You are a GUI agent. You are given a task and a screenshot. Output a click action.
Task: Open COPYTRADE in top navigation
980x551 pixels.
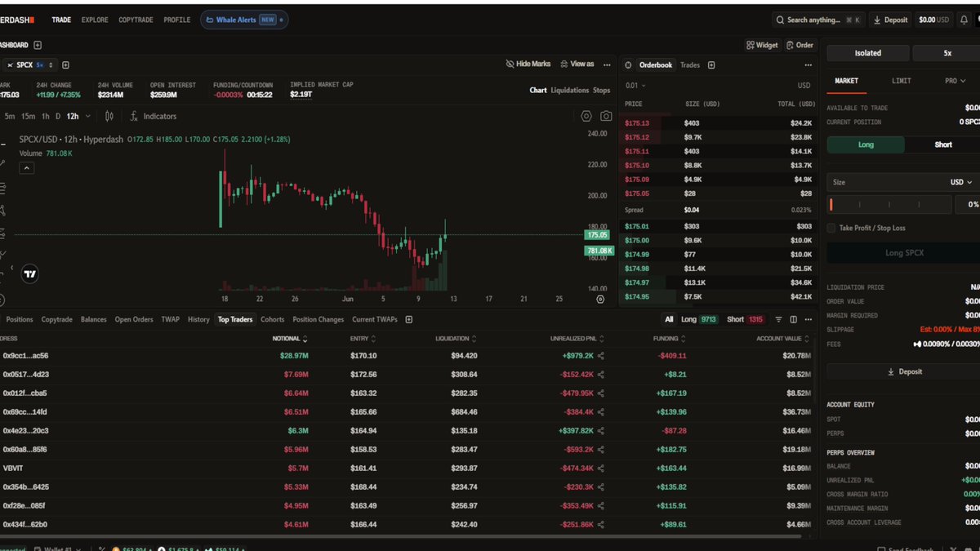pyautogui.click(x=136, y=20)
